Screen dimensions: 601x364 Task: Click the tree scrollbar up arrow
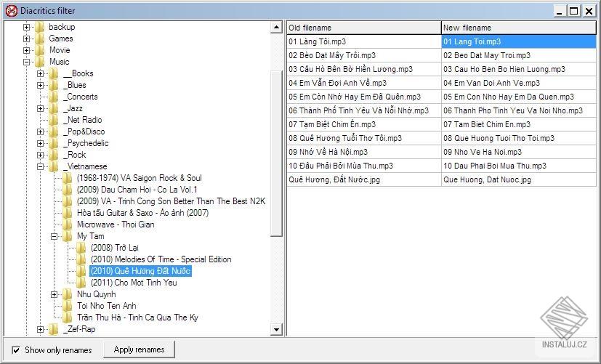pyautogui.click(x=276, y=27)
